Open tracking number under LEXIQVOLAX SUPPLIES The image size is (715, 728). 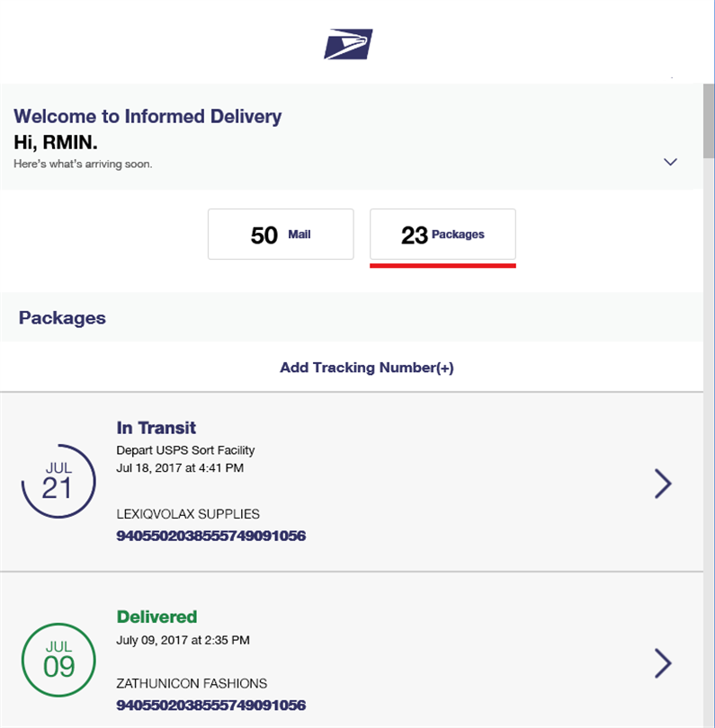(211, 536)
